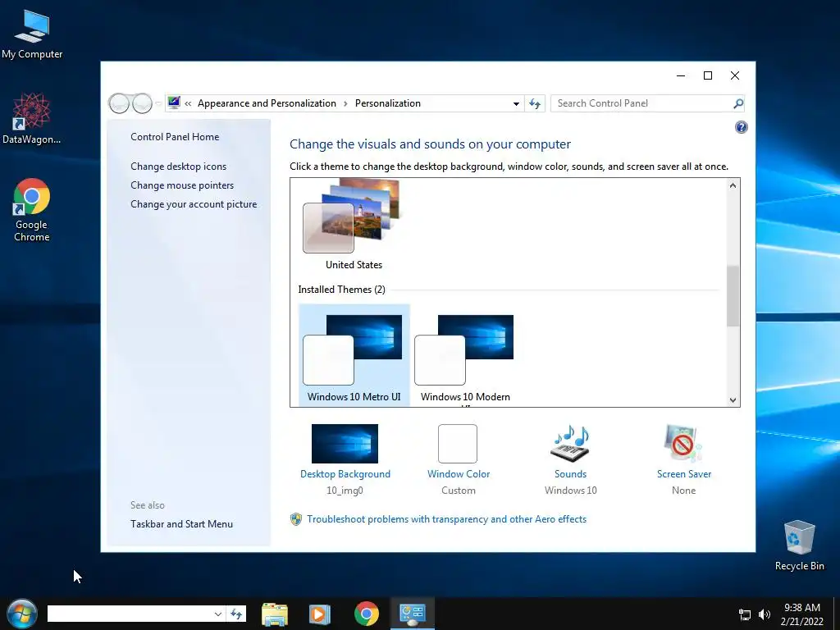Open the DataWagon desktop shortcut
Viewport: 840px width, 630px height.
31,118
